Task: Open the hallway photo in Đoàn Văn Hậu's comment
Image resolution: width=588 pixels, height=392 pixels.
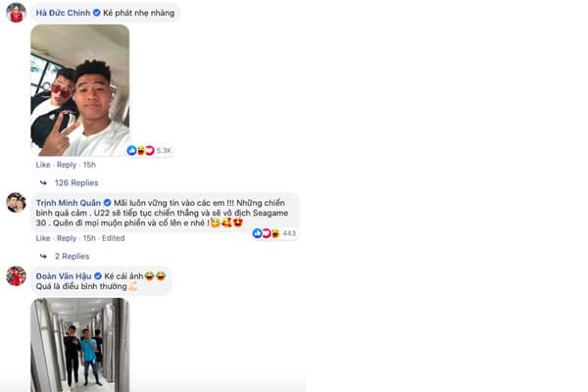Action: [x=80, y=345]
